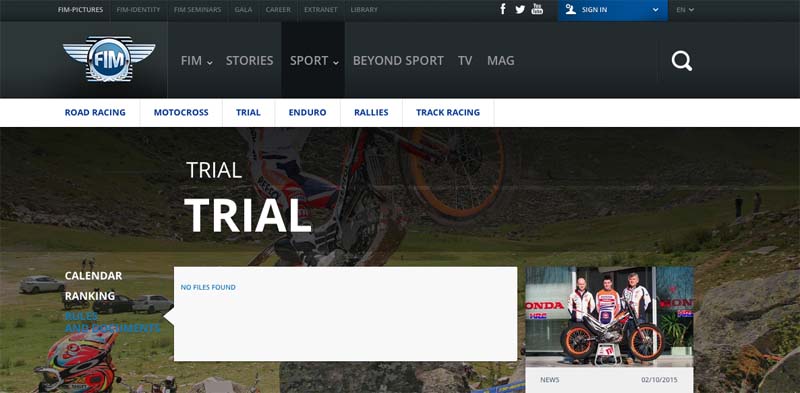
Task: Open the LIBRARY link in top bar
Action: [364, 10]
